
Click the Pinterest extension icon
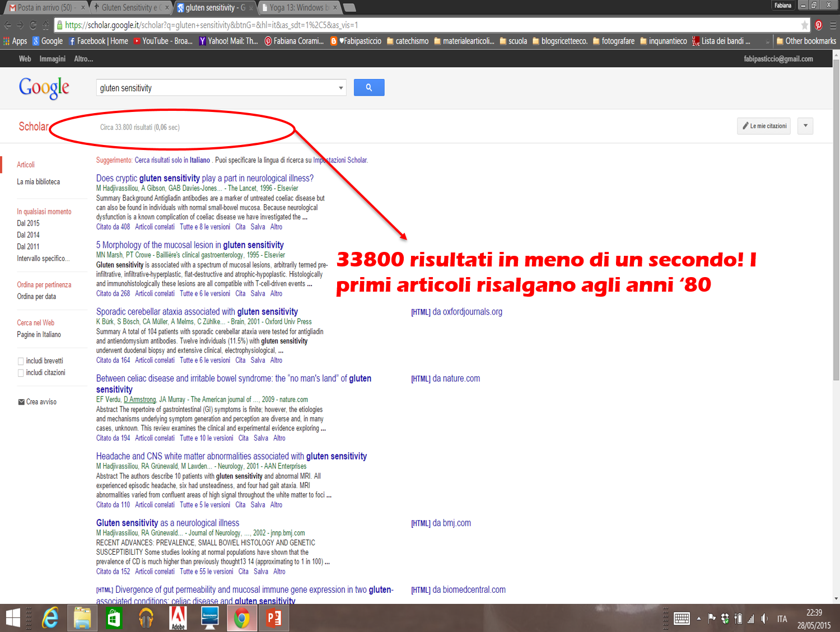pyautogui.click(x=819, y=25)
